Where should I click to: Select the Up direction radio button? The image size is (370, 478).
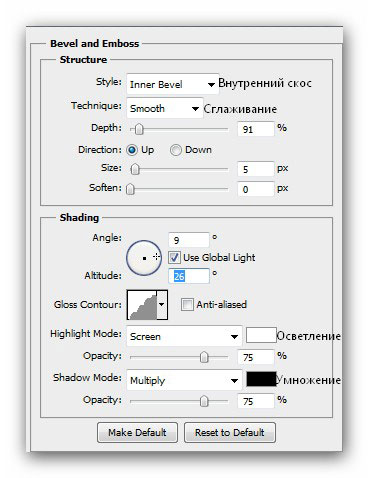pyautogui.click(x=132, y=150)
